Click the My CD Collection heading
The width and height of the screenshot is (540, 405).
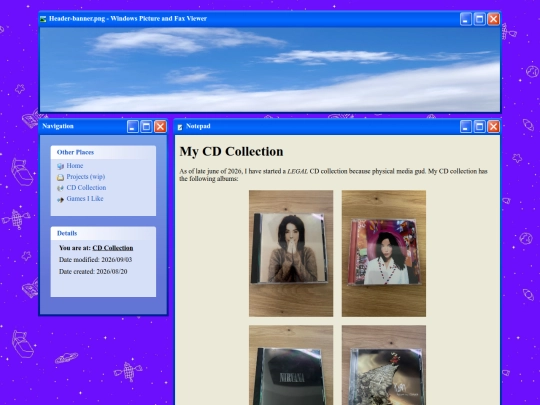point(231,152)
